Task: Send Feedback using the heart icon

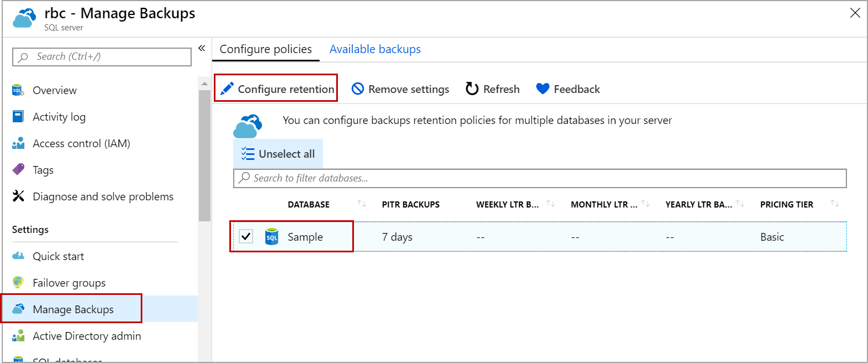Action: tap(567, 89)
